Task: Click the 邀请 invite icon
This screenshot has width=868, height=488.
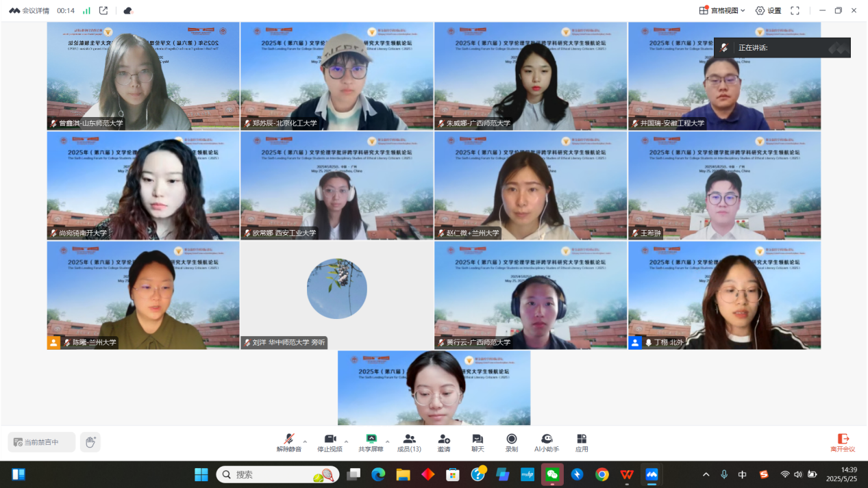Action: [x=444, y=442]
